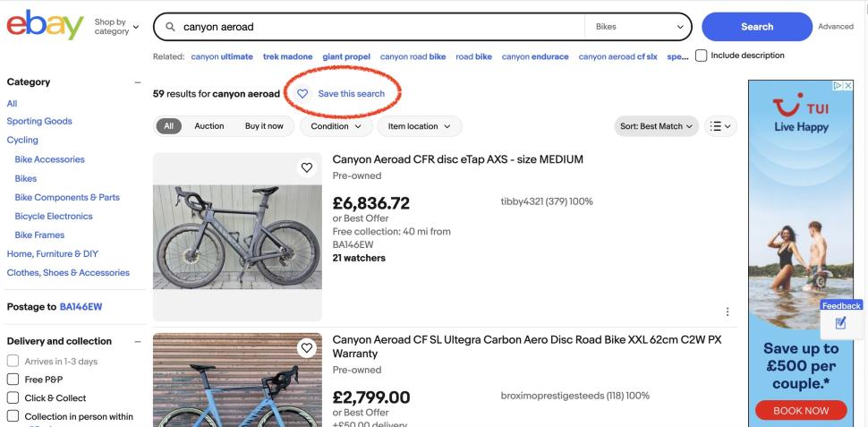Select the Sporting Goods category
Image resolution: width=868 pixels, height=427 pixels.
pyautogui.click(x=39, y=121)
